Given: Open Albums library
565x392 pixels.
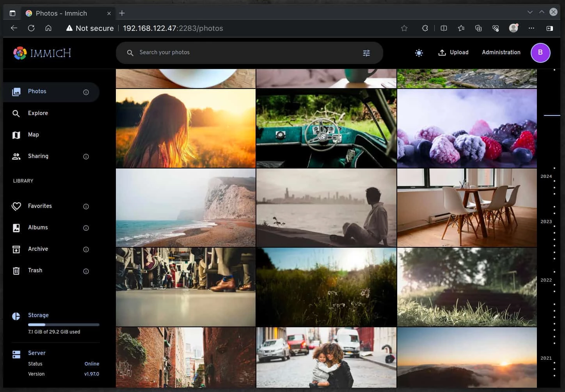Looking at the screenshot, I should (x=51, y=227).
